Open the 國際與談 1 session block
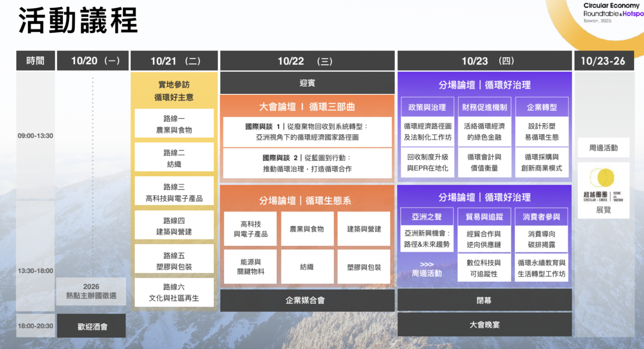Viewport: 644px width, 349px height. coord(307,132)
